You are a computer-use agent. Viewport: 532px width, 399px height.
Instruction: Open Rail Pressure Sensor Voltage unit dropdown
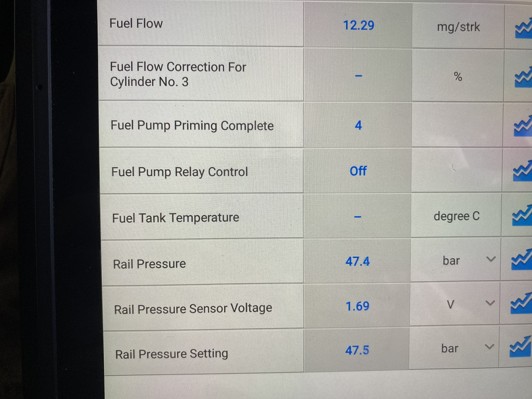tap(490, 303)
